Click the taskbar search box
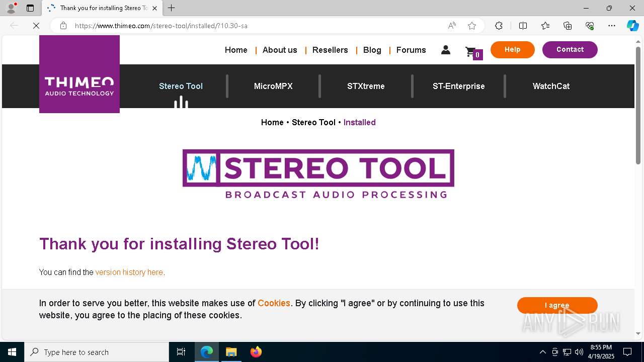 pos(97,352)
